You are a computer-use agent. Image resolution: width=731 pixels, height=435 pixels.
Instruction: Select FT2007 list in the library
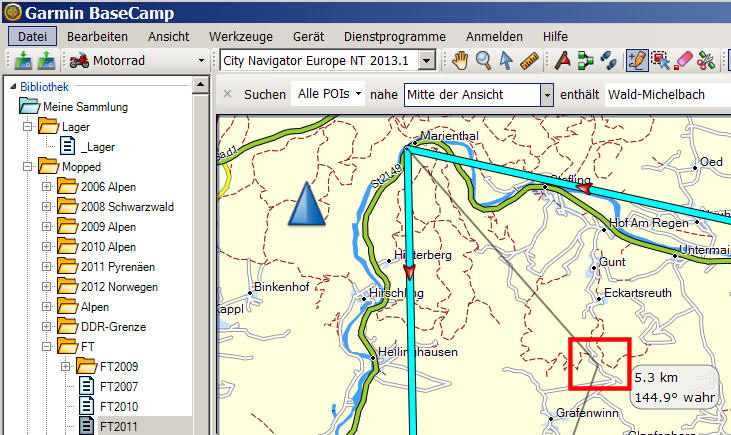point(118,386)
